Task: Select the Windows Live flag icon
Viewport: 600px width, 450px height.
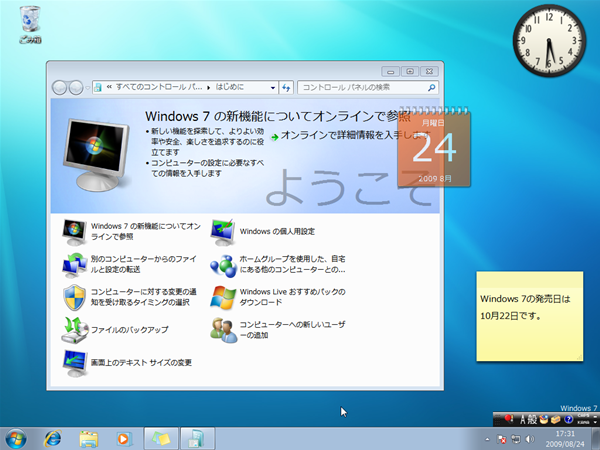Action: coord(223,297)
